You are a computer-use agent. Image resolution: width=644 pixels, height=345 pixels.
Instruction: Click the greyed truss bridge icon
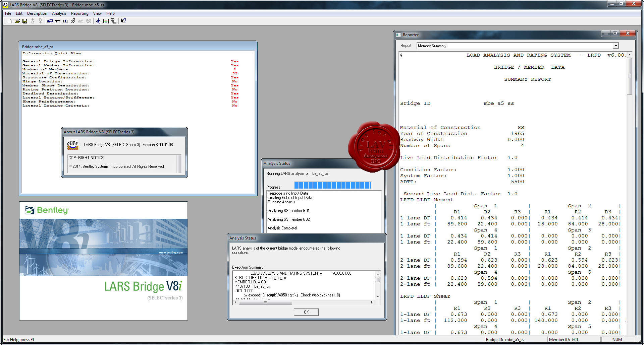81,21
